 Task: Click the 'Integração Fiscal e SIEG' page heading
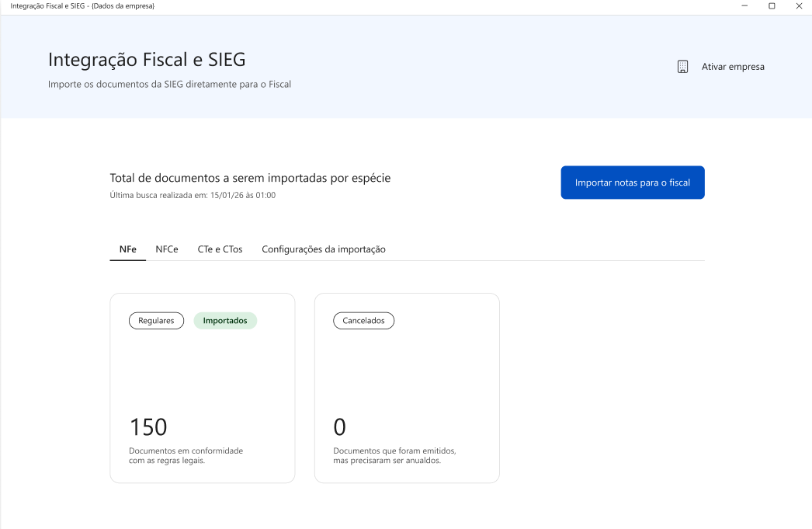click(147, 60)
